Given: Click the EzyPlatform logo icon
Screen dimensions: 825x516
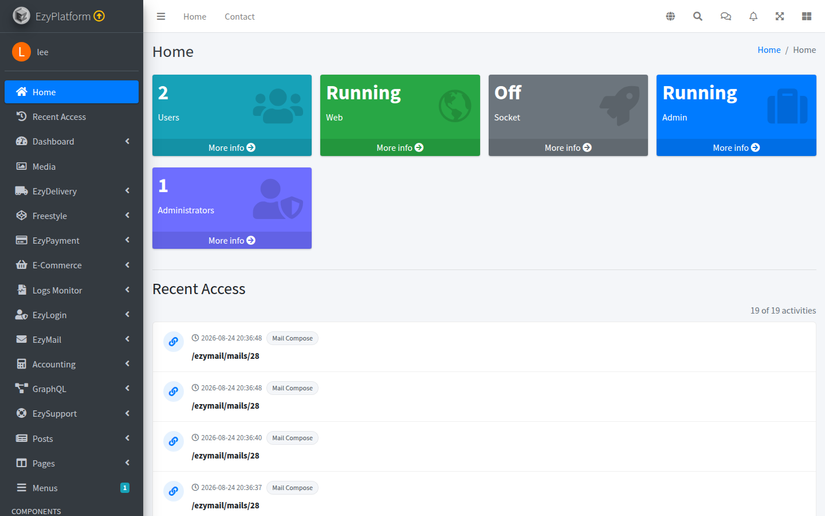Looking at the screenshot, I should point(22,16).
